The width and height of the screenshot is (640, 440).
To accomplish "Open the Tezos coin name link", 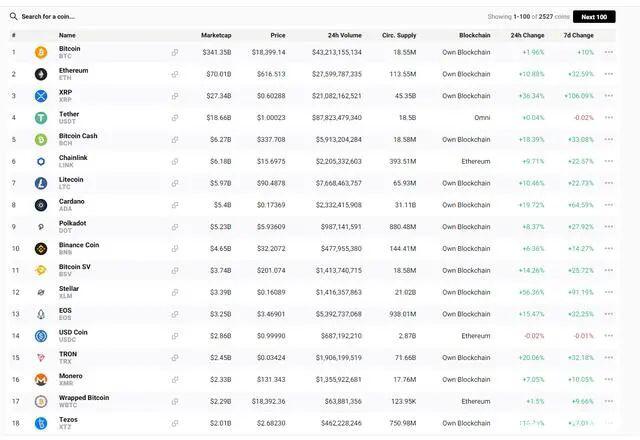I will coord(68,420).
